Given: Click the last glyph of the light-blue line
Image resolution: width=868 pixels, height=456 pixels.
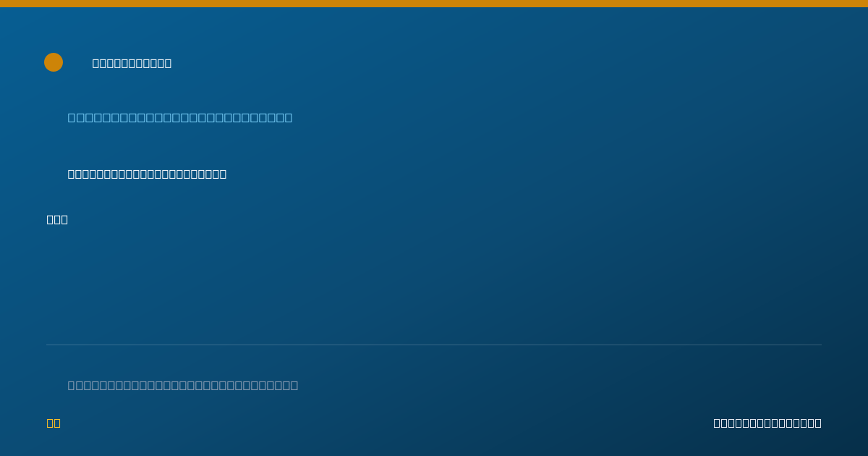Looking at the screenshot, I should 289,117.
